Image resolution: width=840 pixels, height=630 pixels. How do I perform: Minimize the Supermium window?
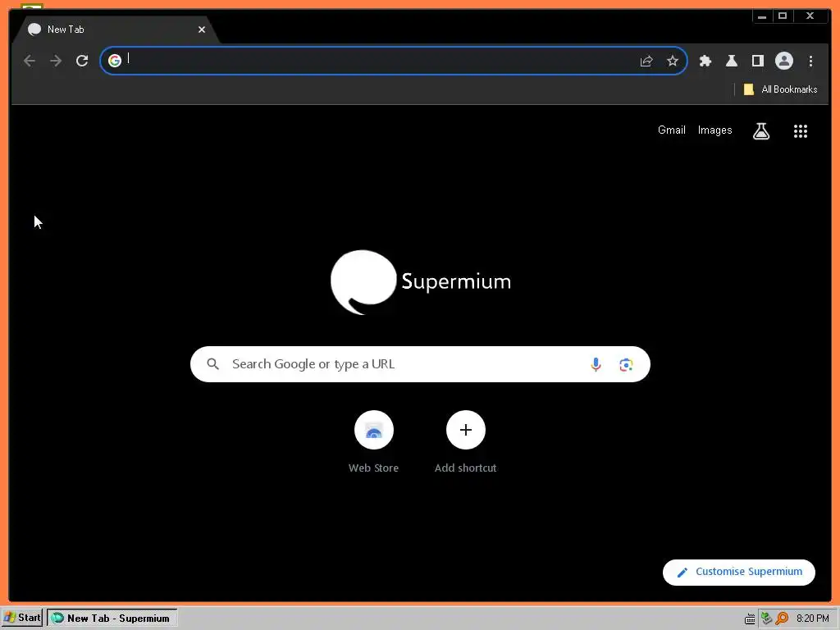pyautogui.click(x=762, y=16)
